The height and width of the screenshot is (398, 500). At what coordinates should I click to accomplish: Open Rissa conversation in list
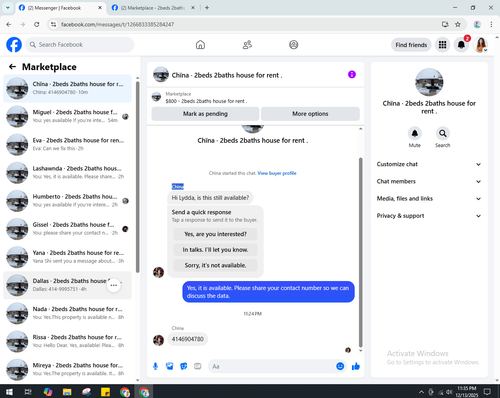[x=68, y=341]
